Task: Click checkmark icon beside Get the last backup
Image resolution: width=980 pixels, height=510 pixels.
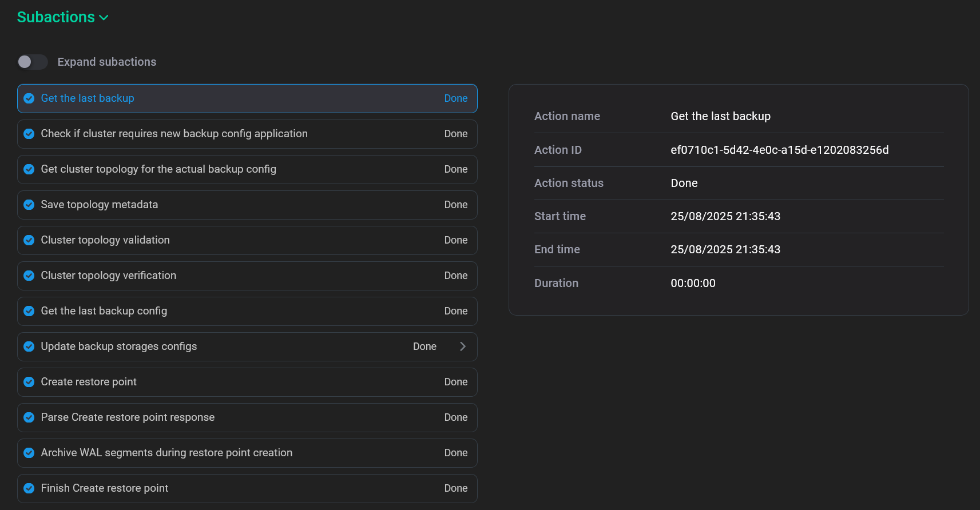Action: pyautogui.click(x=29, y=98)
